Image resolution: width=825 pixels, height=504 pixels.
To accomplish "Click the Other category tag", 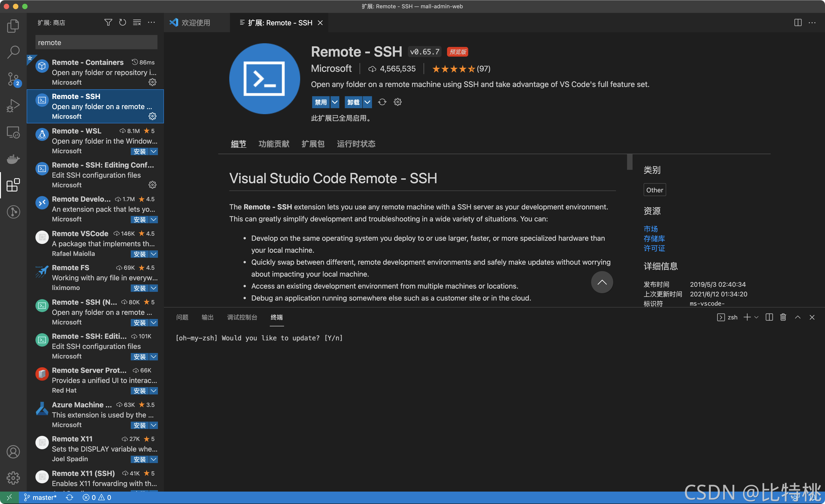I will click(x=655, y=190).
